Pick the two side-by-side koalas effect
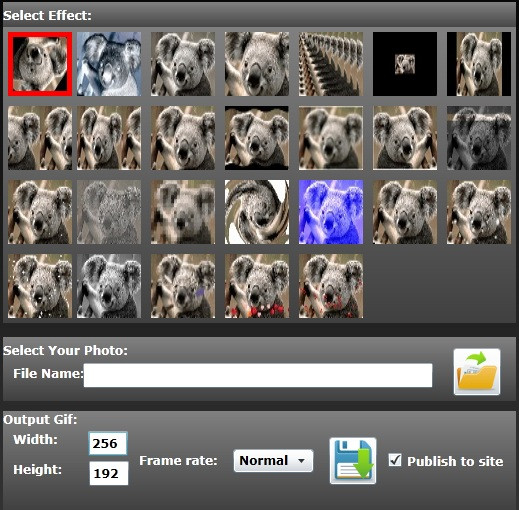The width and height of the screenshot is (519, 510). 40,138
